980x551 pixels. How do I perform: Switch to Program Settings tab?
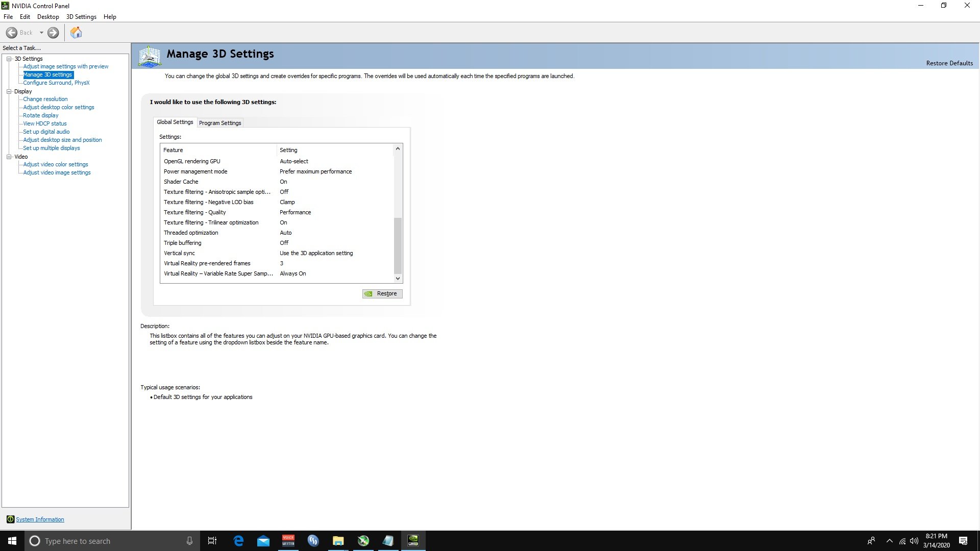click(220, 123)
